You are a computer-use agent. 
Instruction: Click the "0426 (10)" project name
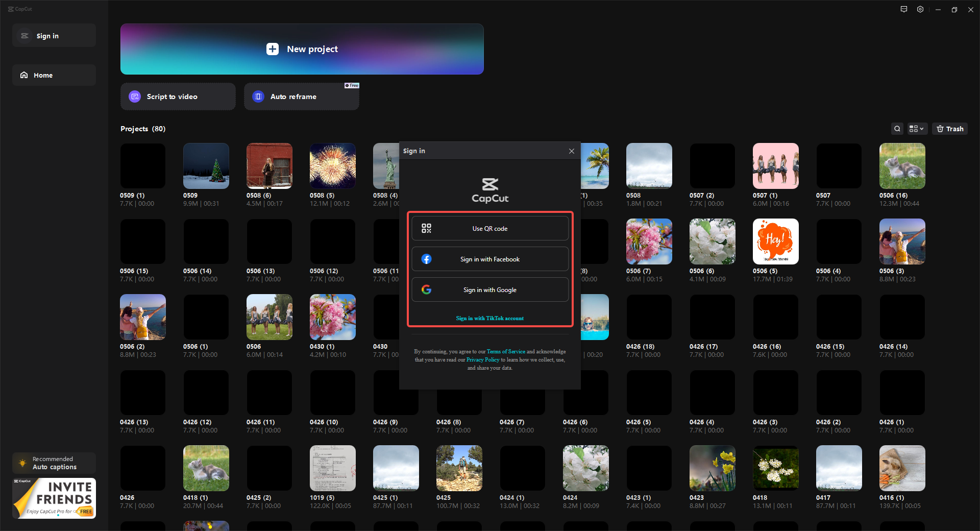point(324,422)
